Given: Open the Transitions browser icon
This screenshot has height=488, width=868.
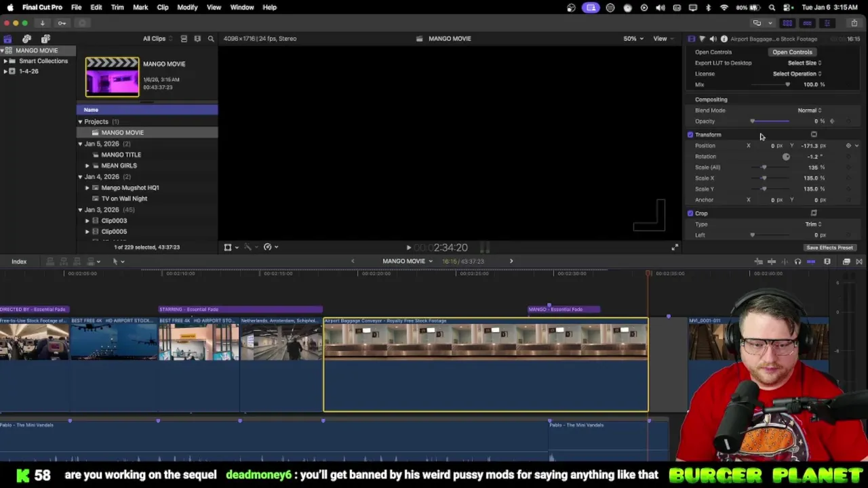Looking at the screenshot, I should click(859, 262).
